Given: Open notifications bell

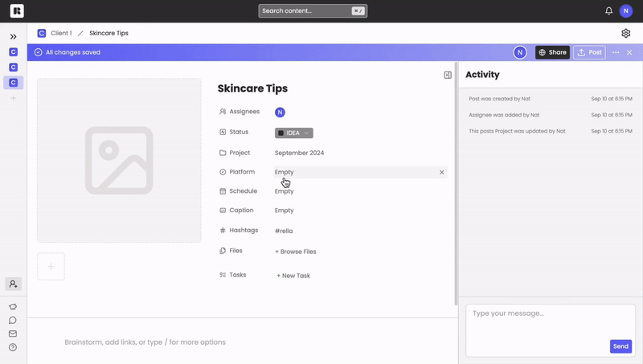Looking at the screenshot, I should pyautogui.click(x=608, y=11).
